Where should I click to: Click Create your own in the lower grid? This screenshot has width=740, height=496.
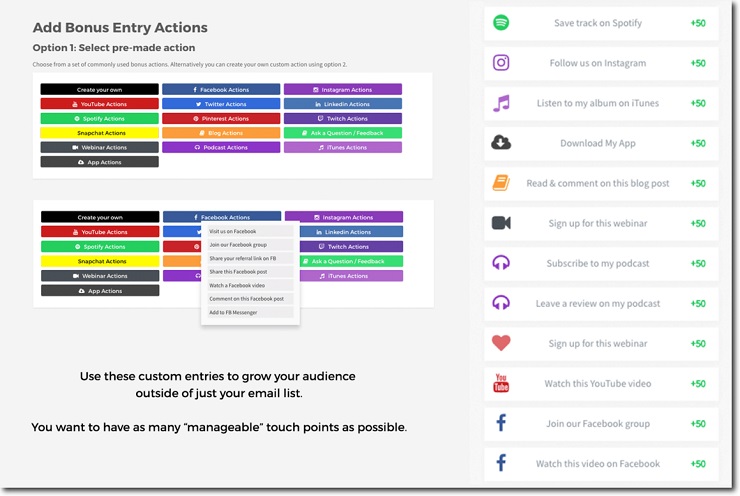[100, 217]
